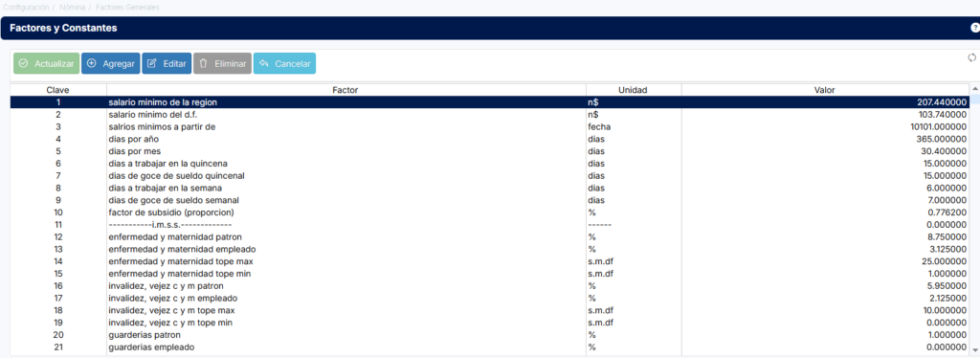The image size is (980, 358).
Task: Click the Actualizar checkmark button
Action: [x=47, y=64]
